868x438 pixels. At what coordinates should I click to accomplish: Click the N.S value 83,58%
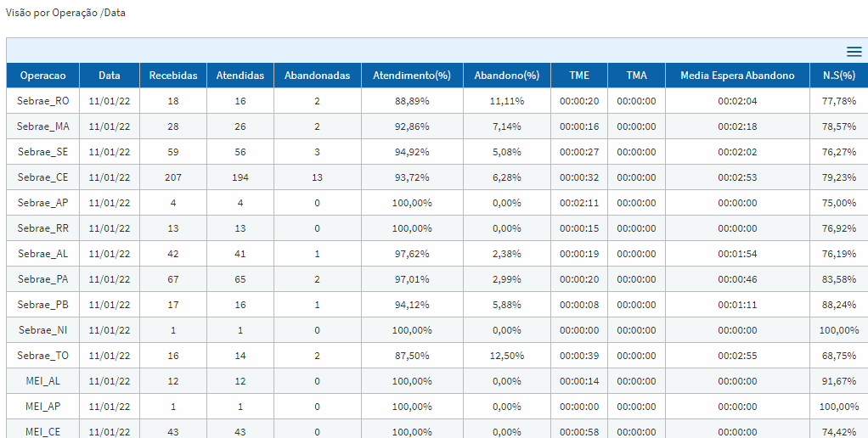click(x=839, y=279)
